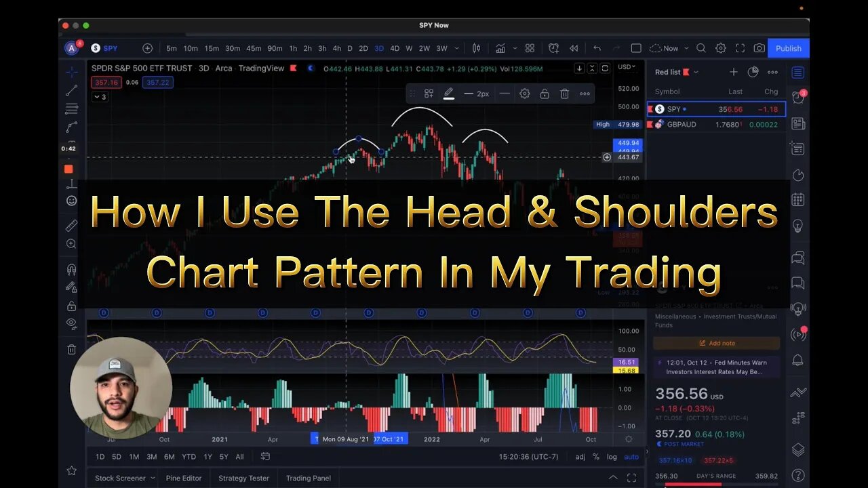Open drawing settings gear in floating toolbar

tap(524, 94)
